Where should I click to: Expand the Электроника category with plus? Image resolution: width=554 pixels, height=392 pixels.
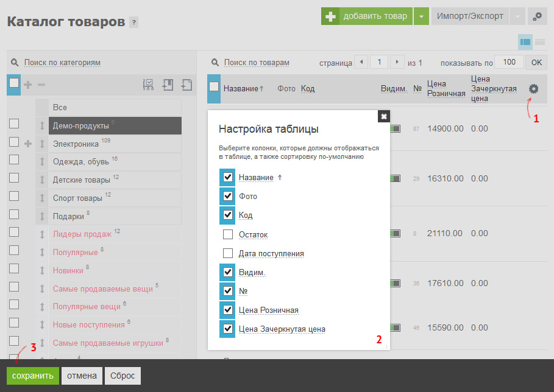(28, 144)
